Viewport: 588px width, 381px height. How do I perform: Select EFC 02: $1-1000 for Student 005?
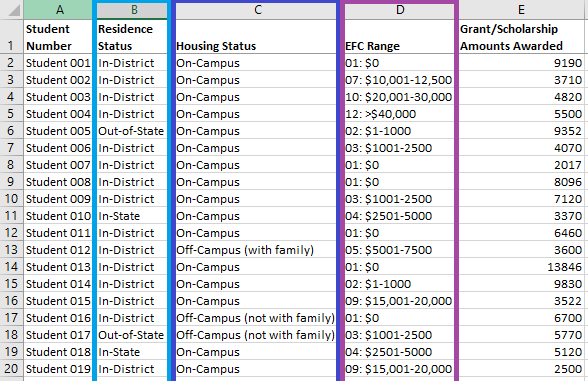pyautogui.click(x=400, y=131)
